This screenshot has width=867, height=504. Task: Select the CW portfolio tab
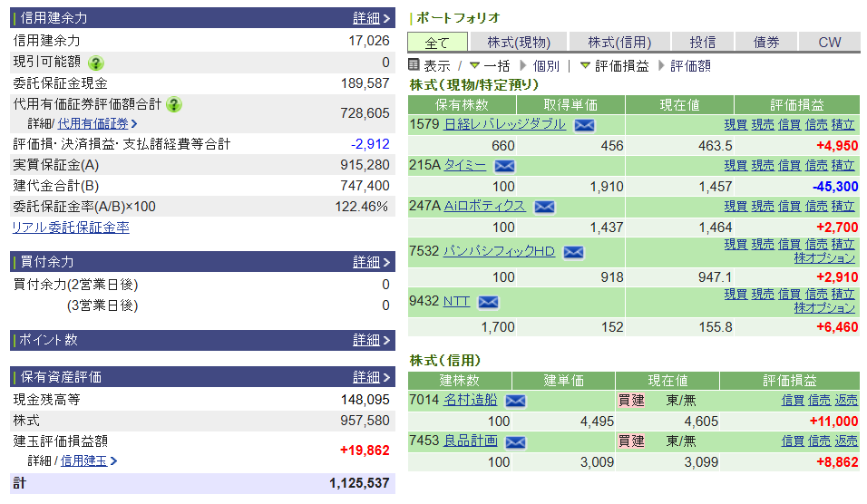(829, 43)
